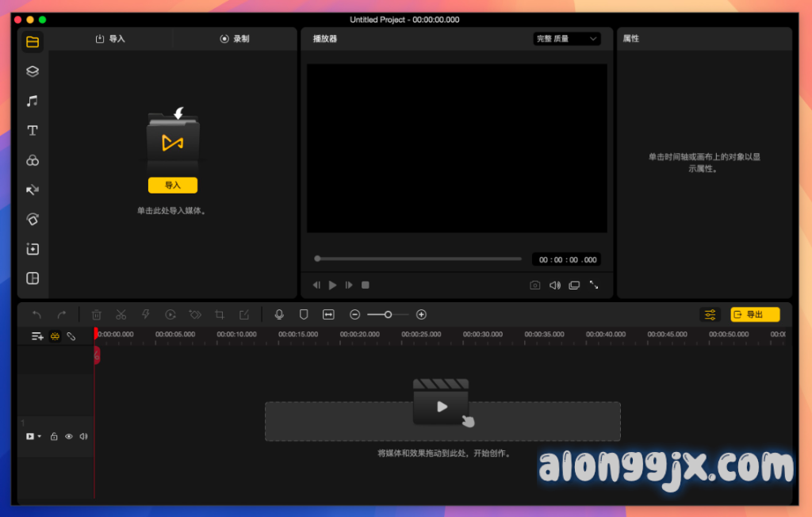The image size is (812, 517).
Task: Open the 完整 质量 playback quality dropdown
Action: click(566, 39)
